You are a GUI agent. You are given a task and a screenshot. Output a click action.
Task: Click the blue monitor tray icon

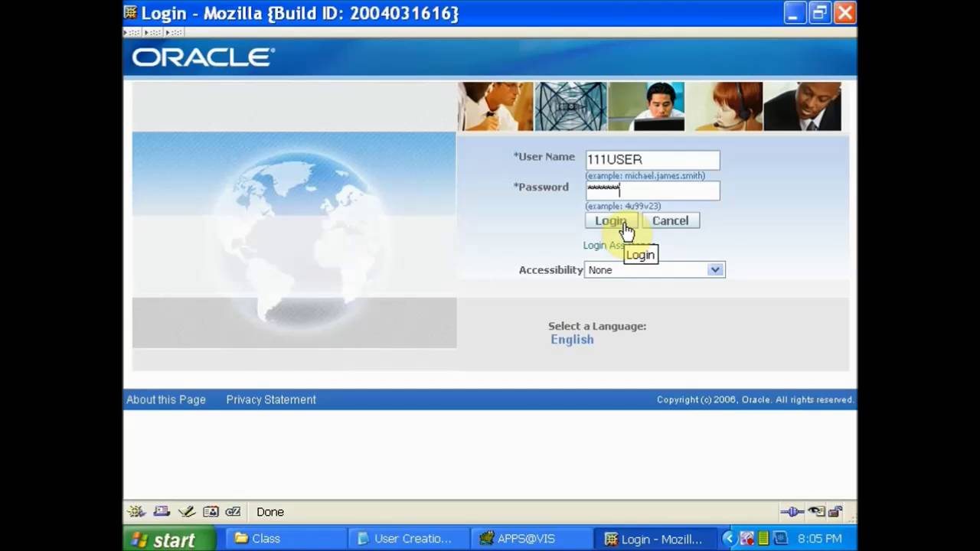pos(780,539)
